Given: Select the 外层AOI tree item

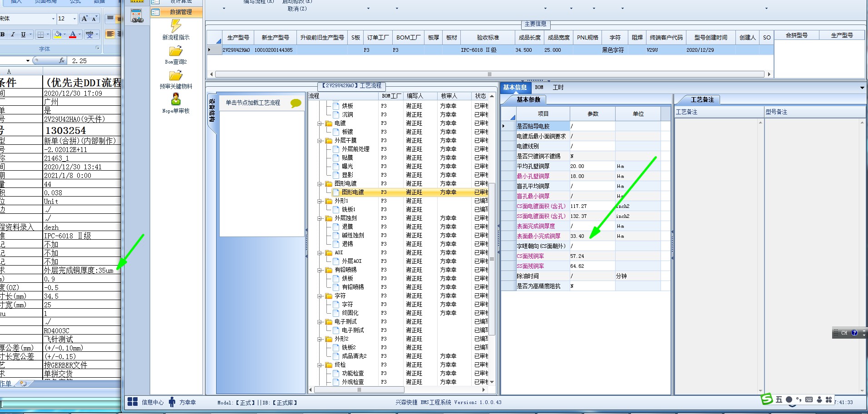Looking at the screenshot, I should (x=352, y=261).
